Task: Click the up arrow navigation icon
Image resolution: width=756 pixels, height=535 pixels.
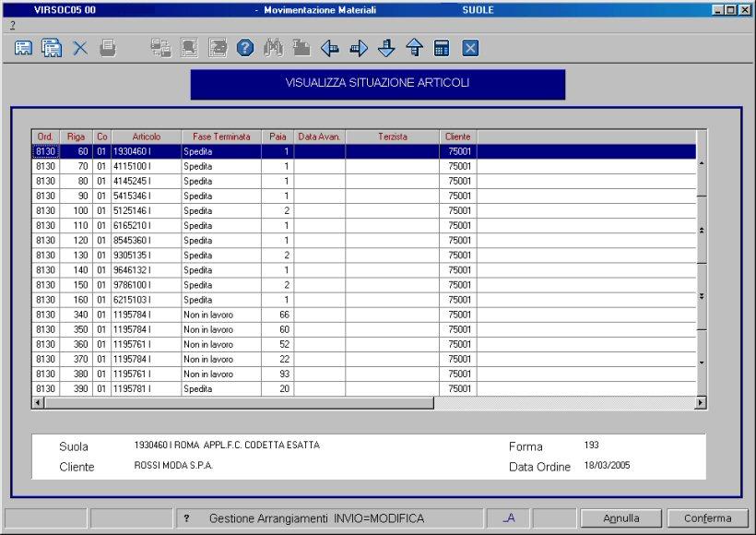Action: point(415,48)
